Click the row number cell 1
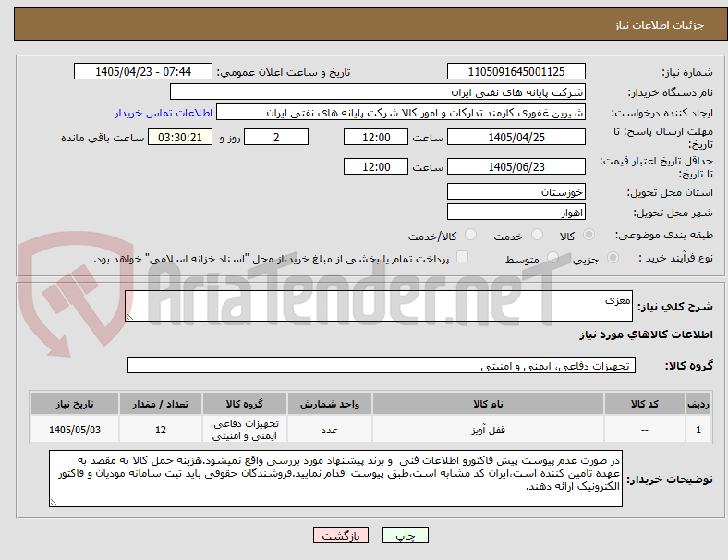 click(x=698, y=430)
